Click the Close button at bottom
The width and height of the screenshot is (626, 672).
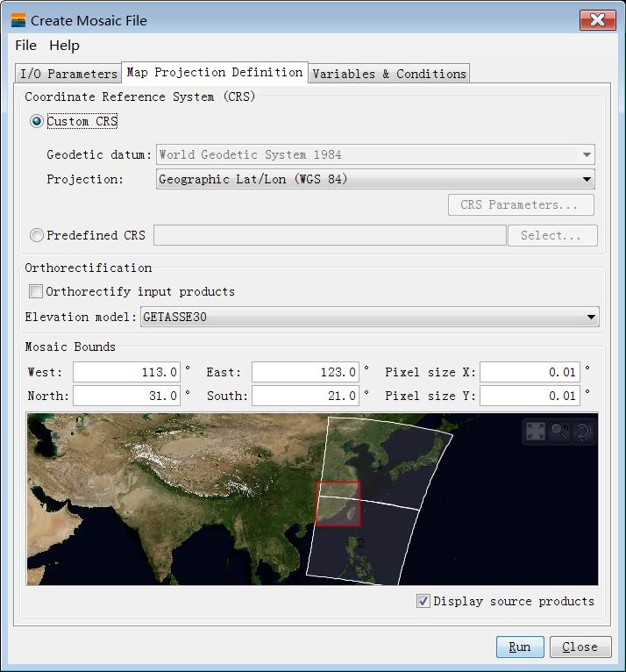tap(580, 647)
